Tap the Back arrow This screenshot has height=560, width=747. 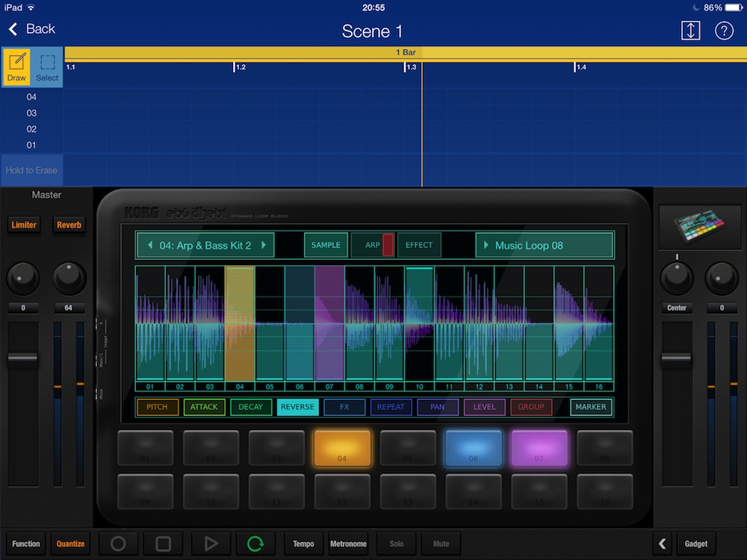(13, 29)
